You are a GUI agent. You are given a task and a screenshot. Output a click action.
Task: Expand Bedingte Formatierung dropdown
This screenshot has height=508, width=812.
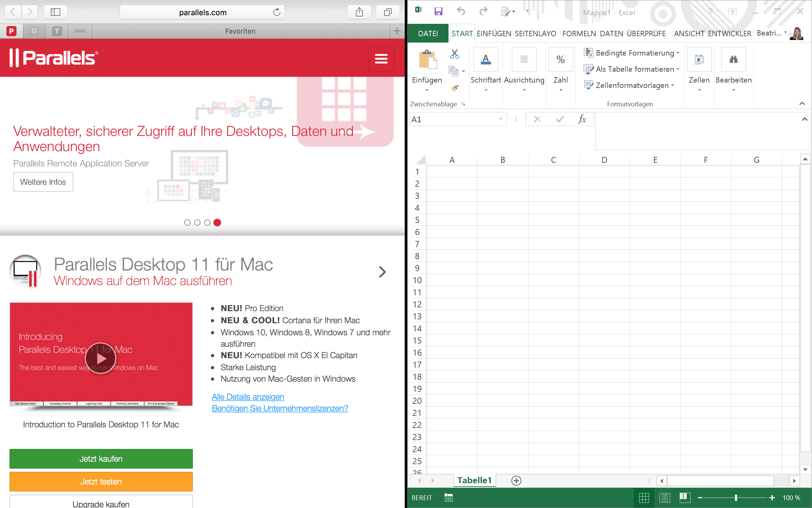coord(678,53)
